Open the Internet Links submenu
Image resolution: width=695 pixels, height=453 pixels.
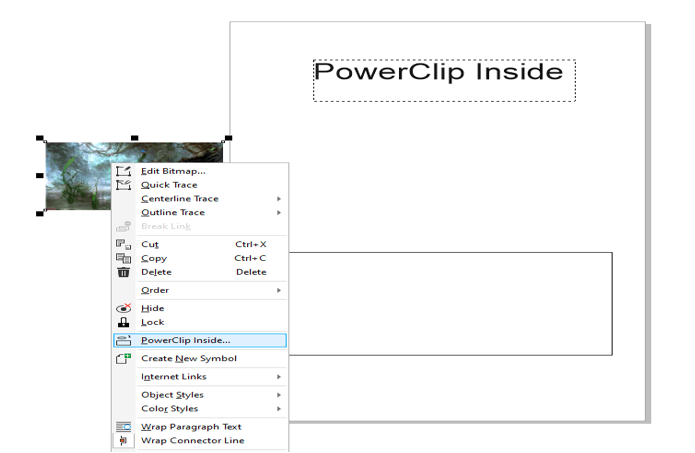pyautogui.click(x=200, y=377)
